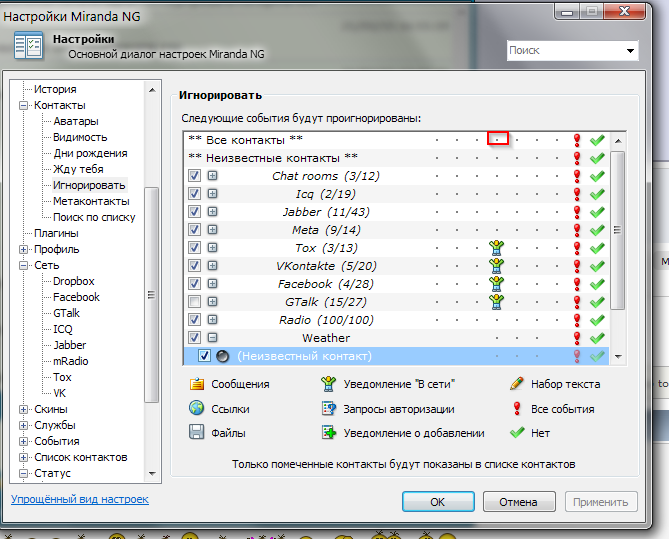Click the Набор текста pencil legend icon
Image resolution: width=669 pixels, height=539 pixels.
(517, 383)
